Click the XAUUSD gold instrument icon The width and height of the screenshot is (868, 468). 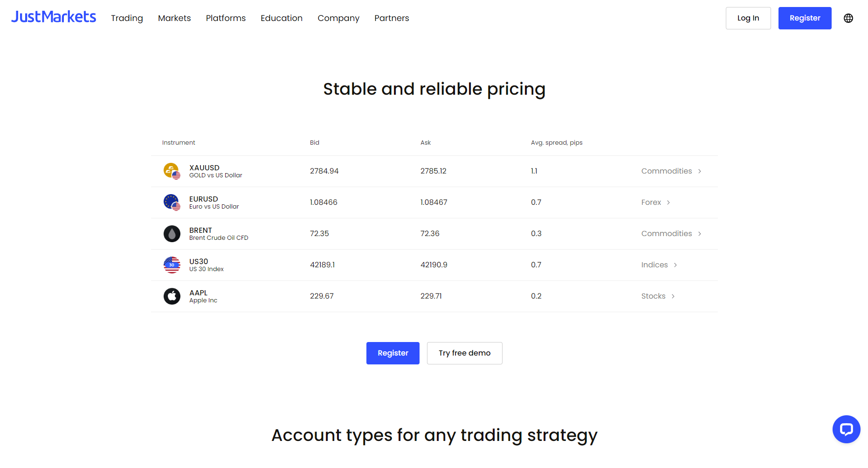(x=172, y=171)
